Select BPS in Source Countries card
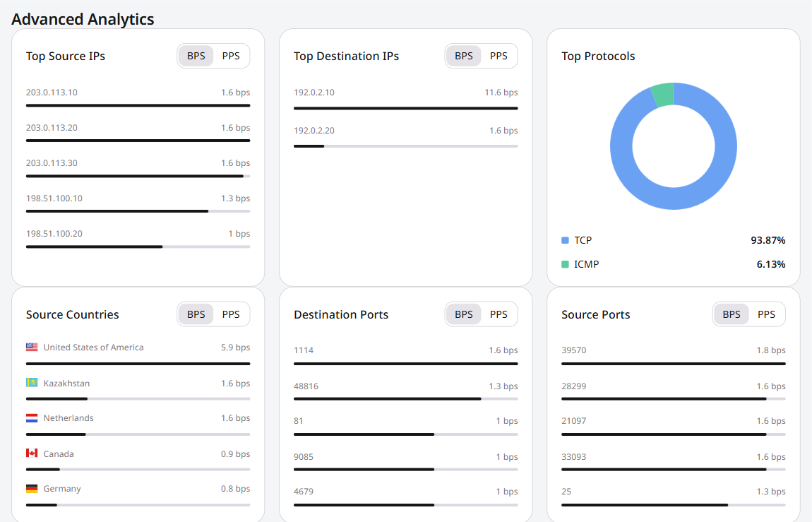This screenshot has height=522, width=812. point(196,314)
